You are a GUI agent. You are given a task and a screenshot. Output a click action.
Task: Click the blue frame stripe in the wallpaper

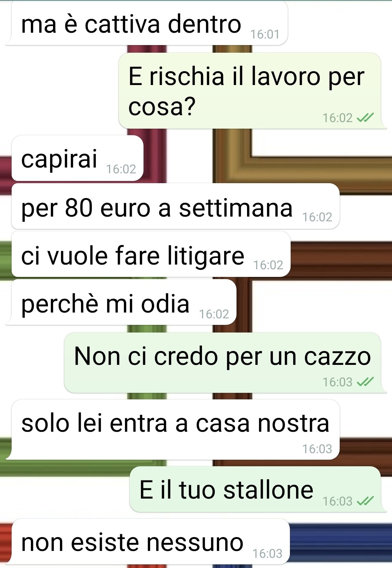click(341, 541)
